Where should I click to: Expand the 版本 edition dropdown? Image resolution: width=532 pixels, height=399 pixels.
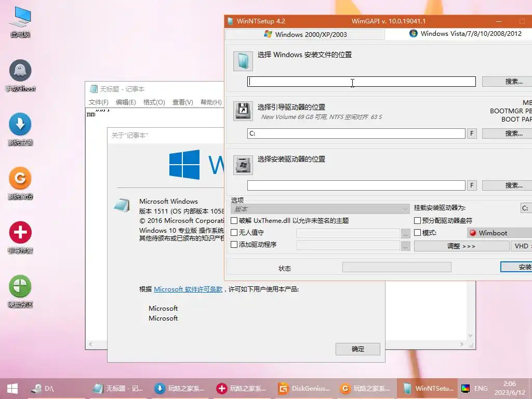[x=320, y=209]
